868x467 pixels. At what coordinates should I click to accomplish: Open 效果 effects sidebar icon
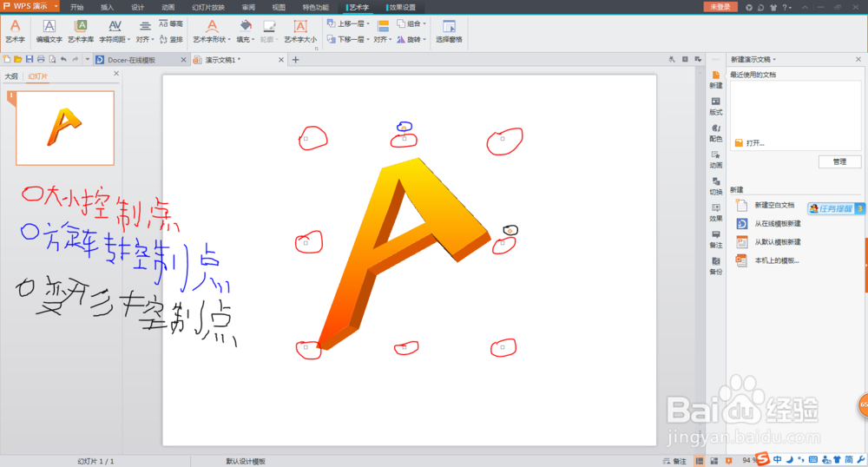pyautogui.click(x=716, y=213)
